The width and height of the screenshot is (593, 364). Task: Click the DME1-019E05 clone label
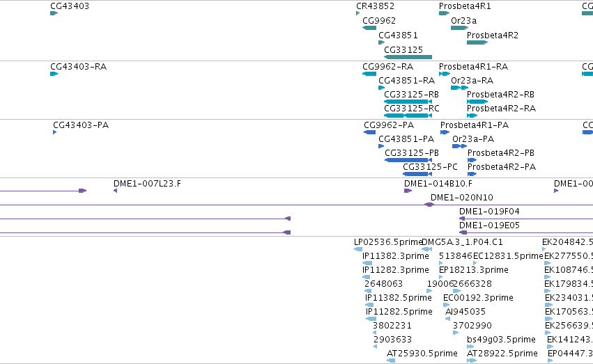489,225
